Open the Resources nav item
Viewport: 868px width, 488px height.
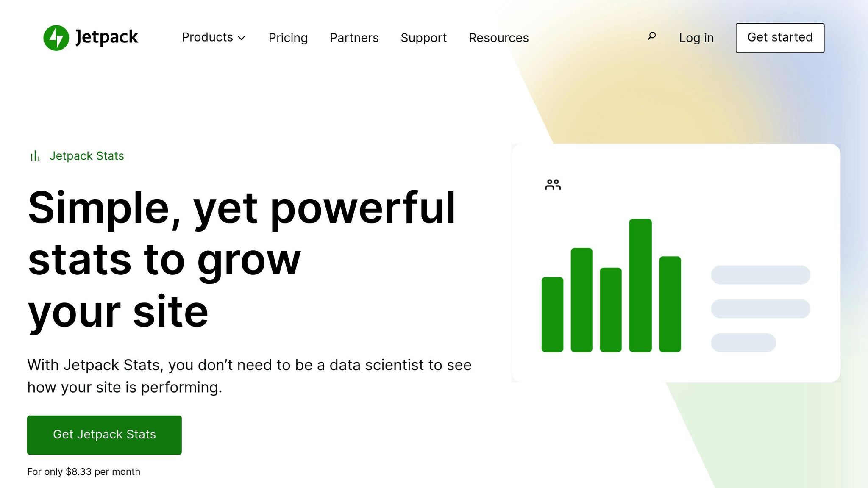[x=498, y=38]
